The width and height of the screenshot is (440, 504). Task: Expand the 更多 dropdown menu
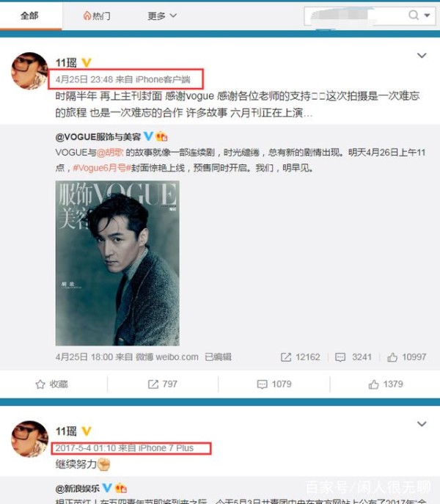(x=162, y=15)
